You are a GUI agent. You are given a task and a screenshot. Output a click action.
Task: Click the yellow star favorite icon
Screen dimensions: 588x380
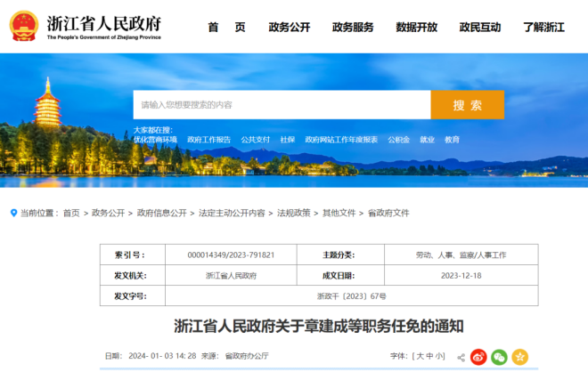tap(519, 357)
